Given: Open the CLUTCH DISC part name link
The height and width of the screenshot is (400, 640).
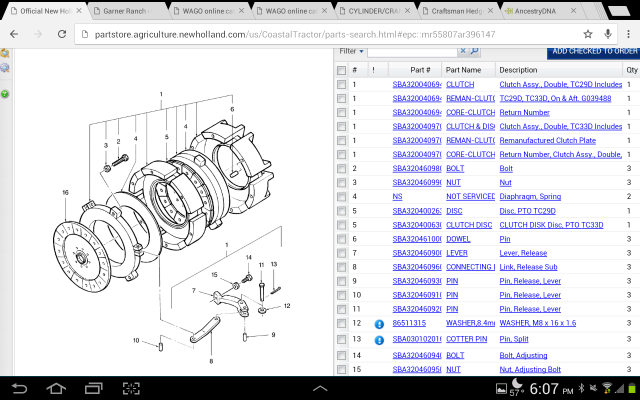Looking at the screenshot, I should coord(469,225).
